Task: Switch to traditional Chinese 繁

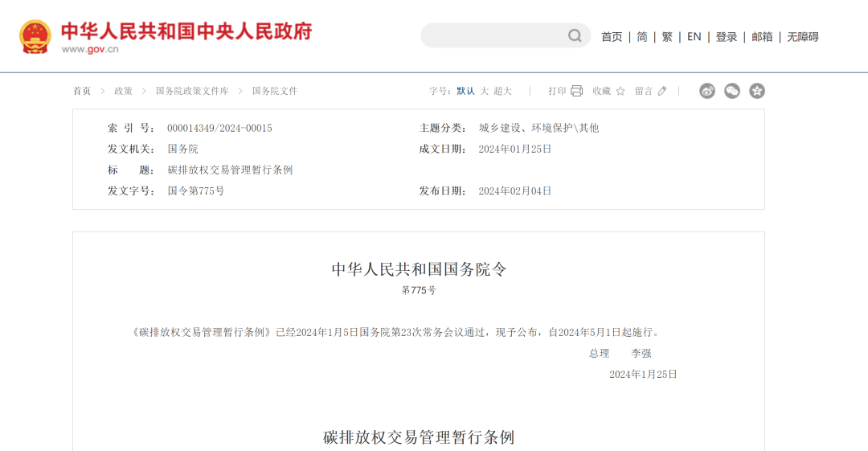Action: point(667,37)
